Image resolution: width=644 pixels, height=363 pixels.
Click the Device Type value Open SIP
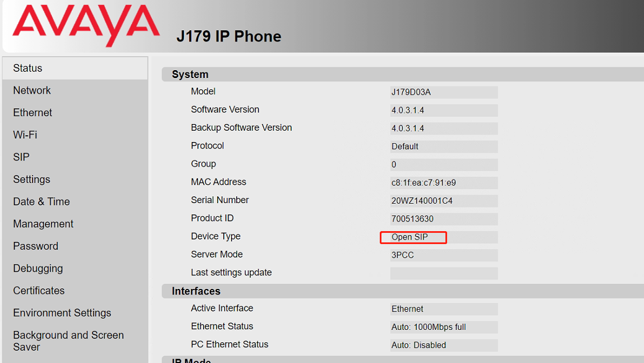444,237
